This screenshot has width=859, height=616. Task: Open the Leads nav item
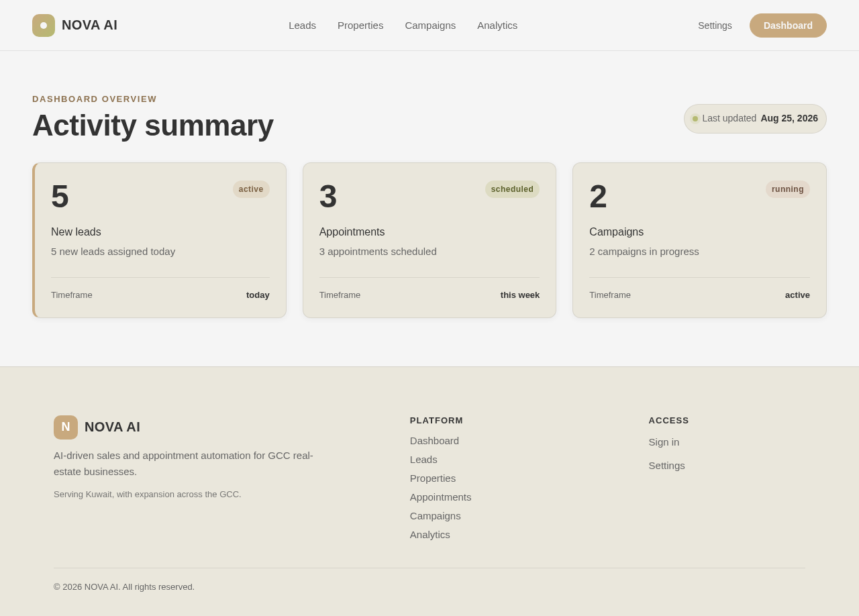coord(302,25)
